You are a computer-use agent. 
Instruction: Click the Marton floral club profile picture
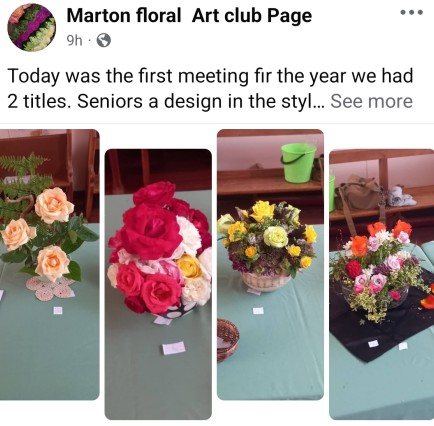32,27
